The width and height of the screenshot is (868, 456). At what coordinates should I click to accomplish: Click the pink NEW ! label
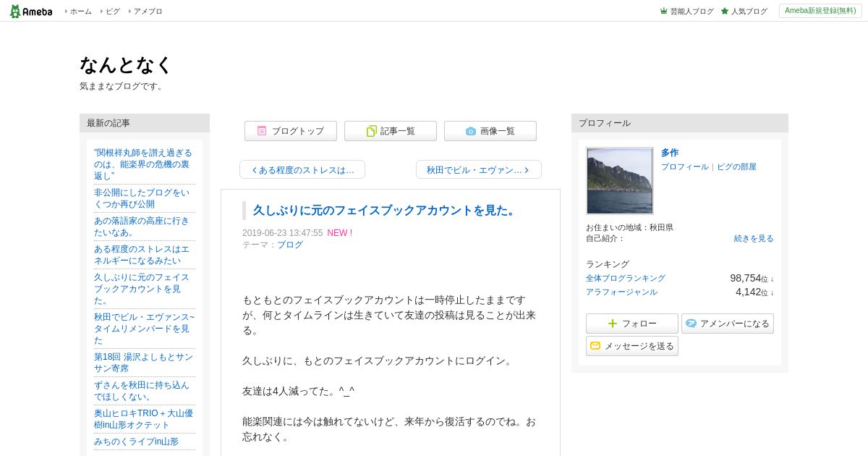340,233
